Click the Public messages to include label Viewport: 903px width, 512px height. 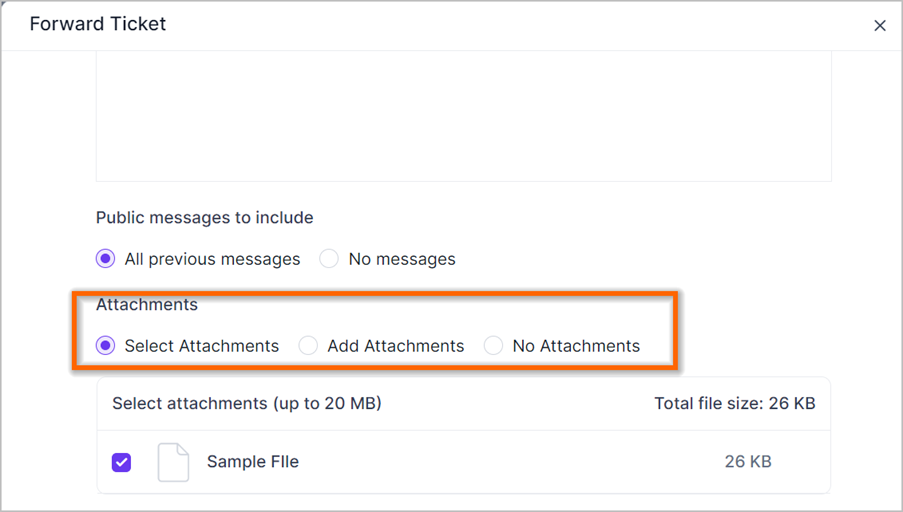coord(204,218)
